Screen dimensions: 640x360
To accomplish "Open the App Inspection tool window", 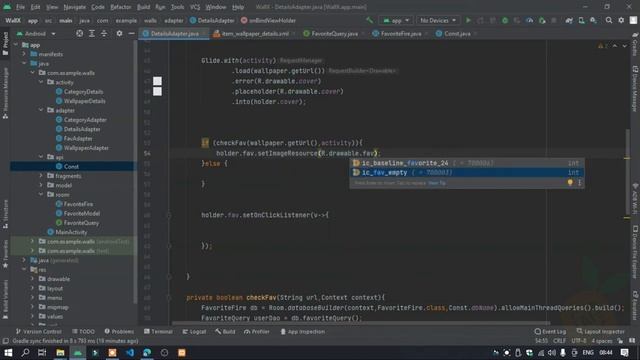I will (302, 331).
